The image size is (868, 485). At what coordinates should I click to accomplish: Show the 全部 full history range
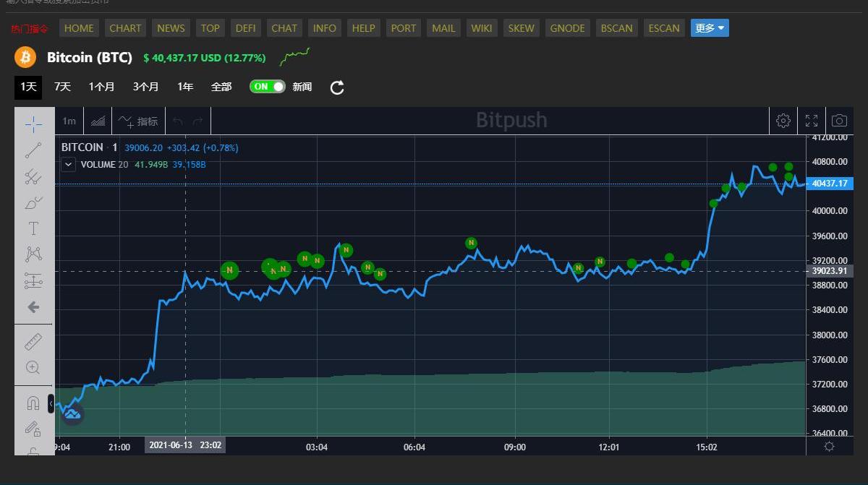(221, 87)
